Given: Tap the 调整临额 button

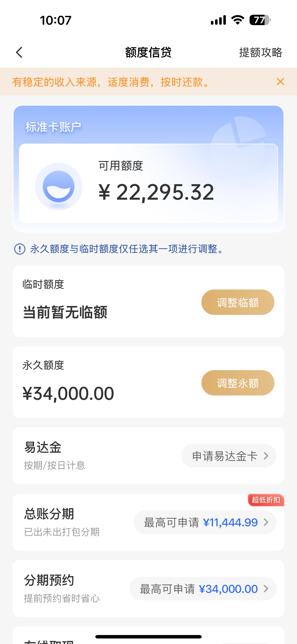Looking at the screenshot, I should click(238, 302).
